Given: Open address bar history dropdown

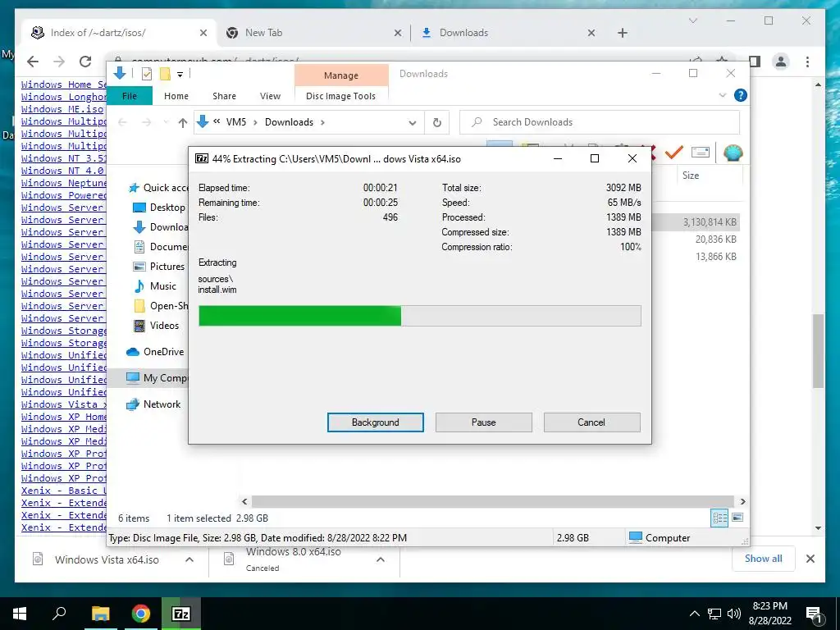Looking at the screenshot, I should click(x=412, y=123).
